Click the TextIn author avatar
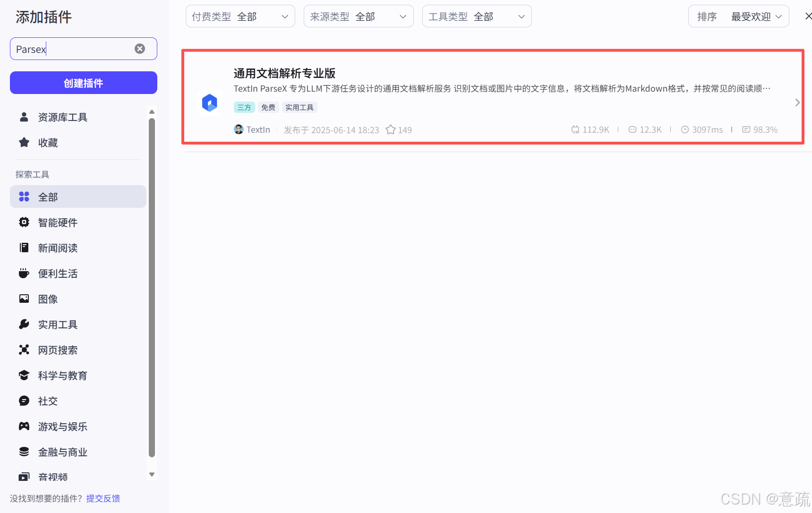The height and width of the screenshot is (513, 812). point(239,129)
